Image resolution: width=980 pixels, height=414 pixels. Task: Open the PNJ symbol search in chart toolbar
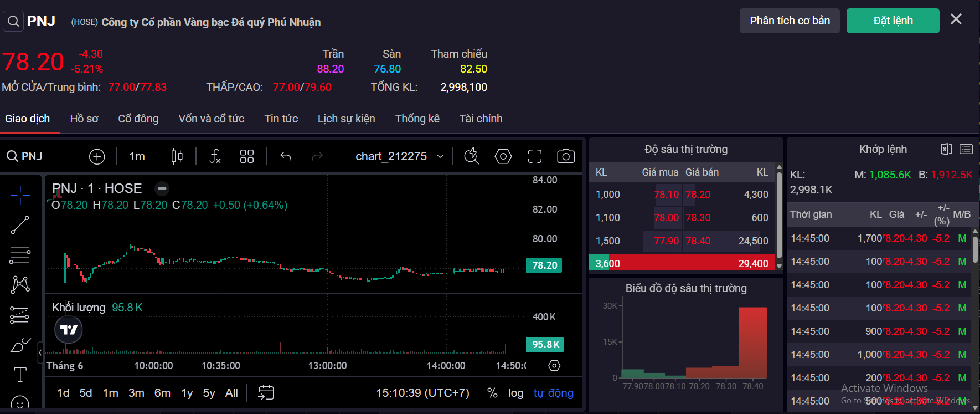(25, 156)
